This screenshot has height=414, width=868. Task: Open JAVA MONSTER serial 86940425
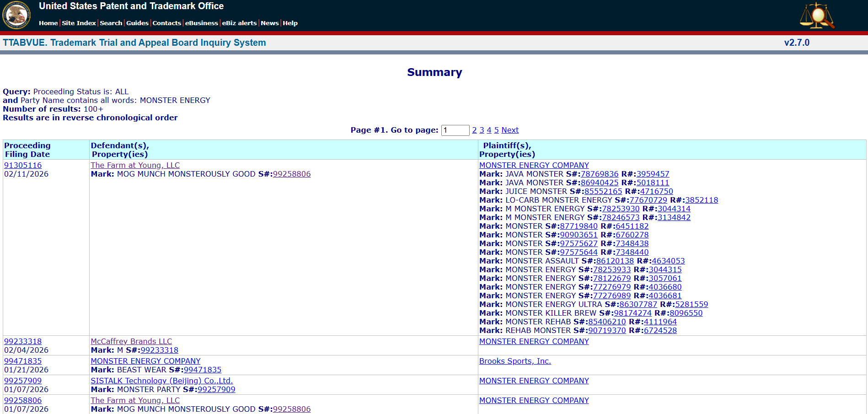(600, 183)
